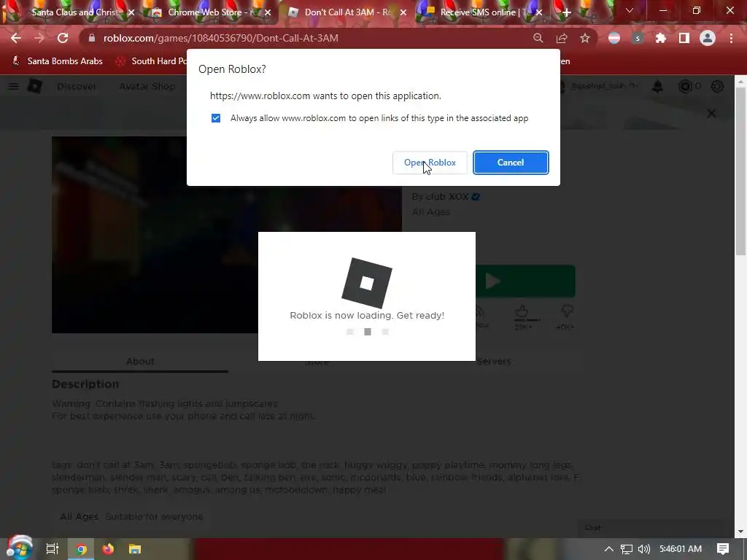Click the scrollbar down arrow
The image size is (747, 560).
741,532
